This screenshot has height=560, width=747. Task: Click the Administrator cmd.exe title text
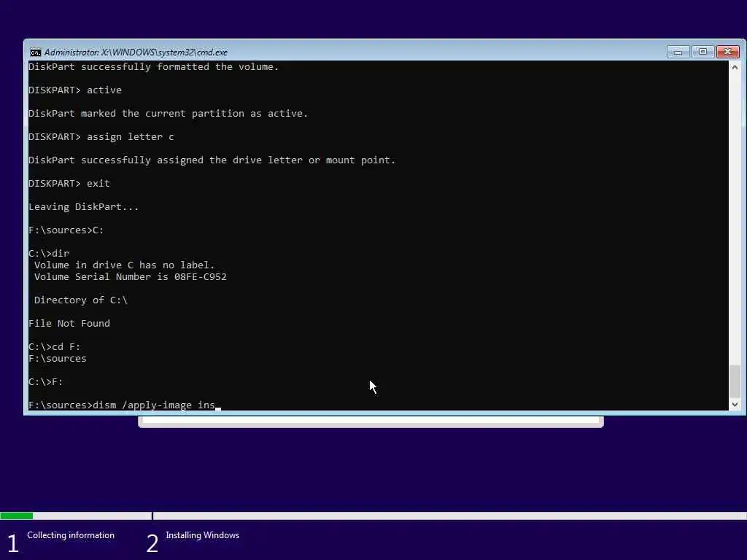click(x=136, y=52)
